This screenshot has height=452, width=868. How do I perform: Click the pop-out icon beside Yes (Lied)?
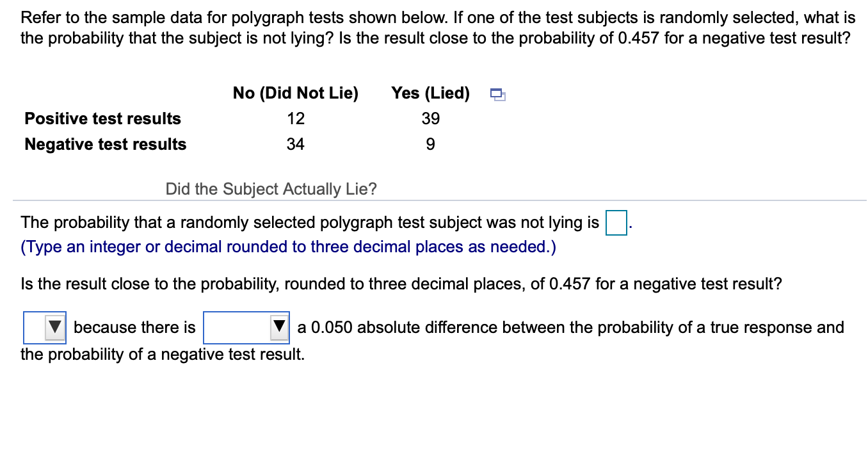(498, 94)
